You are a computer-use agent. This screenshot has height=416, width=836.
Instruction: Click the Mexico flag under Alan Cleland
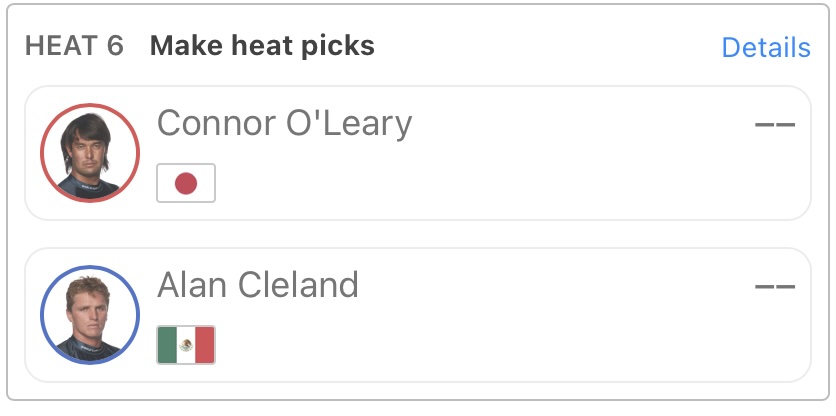click(186, 345)
